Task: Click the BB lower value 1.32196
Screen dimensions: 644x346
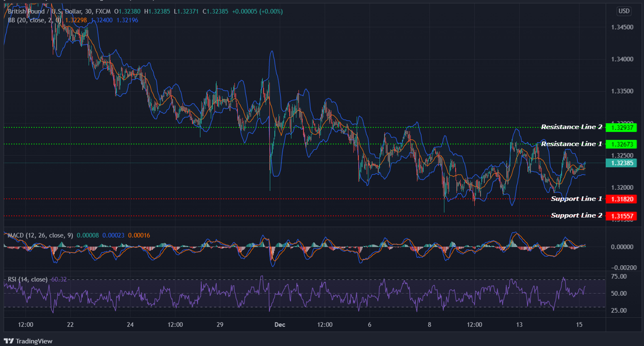Action: point(127,20)
